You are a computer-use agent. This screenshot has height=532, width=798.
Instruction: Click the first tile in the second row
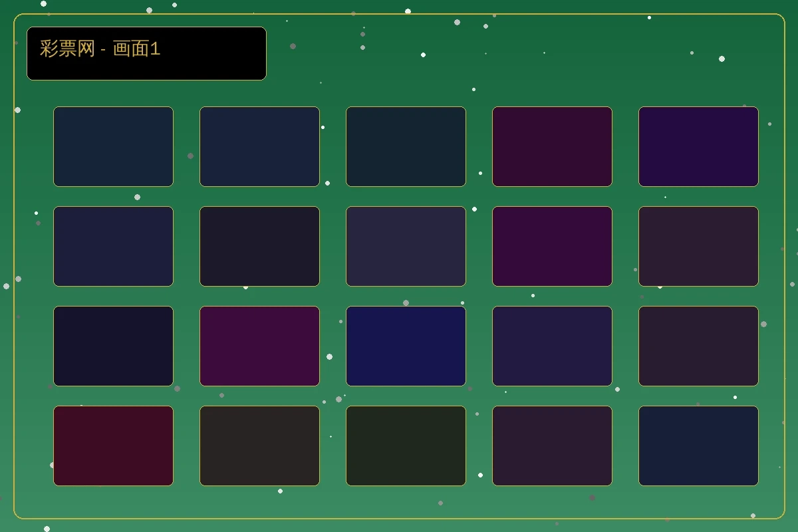[x=113, y=246]
